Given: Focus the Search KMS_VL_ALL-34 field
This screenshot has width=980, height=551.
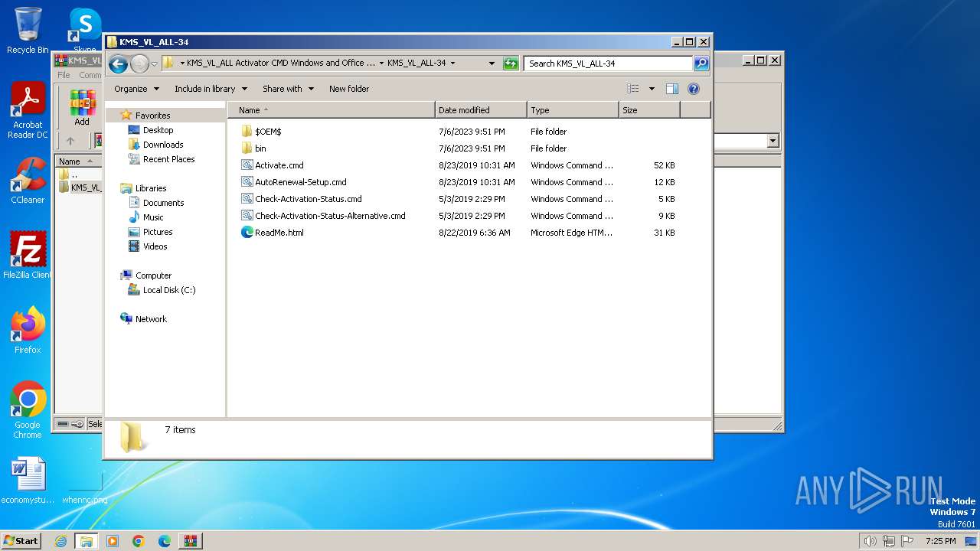Looking at the screenshot, I should point(609,64).
